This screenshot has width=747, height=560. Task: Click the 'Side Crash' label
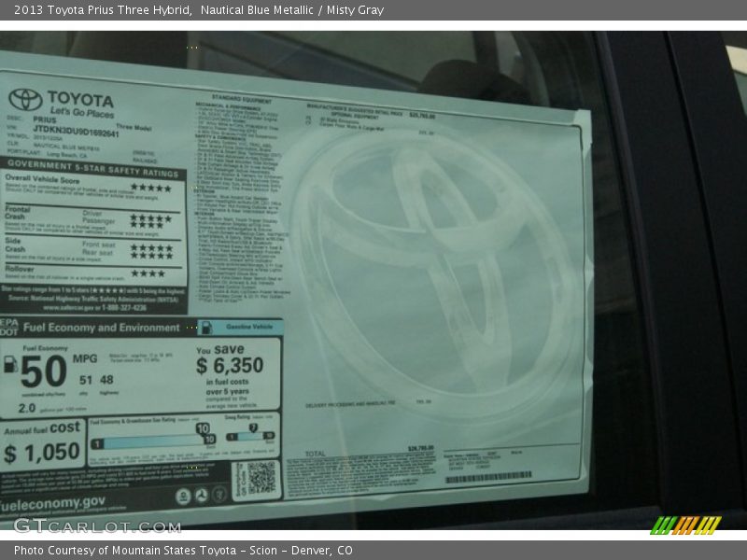click(x=15, y=245)
